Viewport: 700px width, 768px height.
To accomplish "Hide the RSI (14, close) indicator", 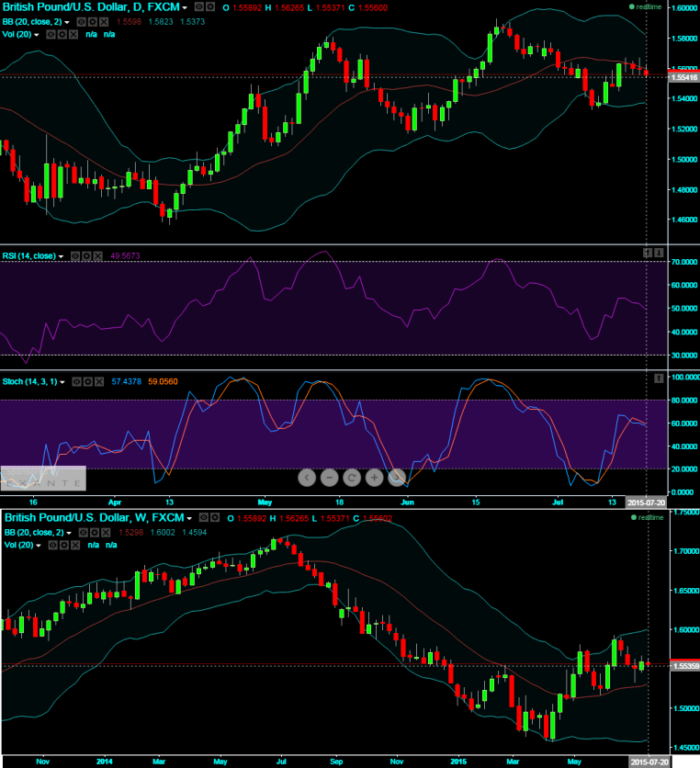I will 75,255.
